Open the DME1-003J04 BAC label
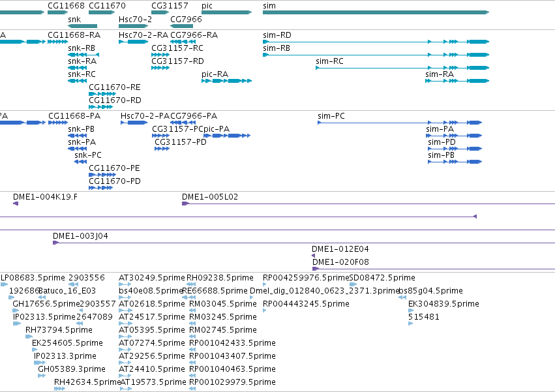The height and width of the screenshot is (392, 555). 80,236
